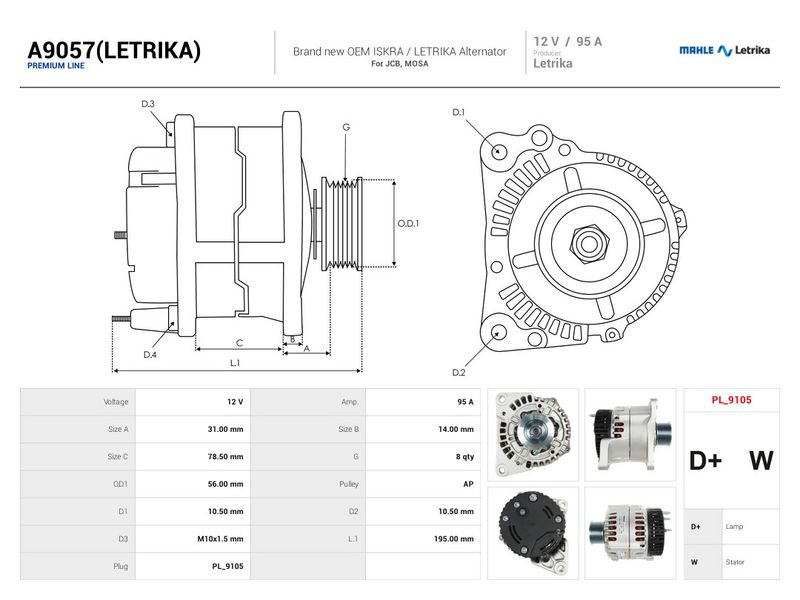
Task: Click the 'AP' pulley value
Action: (x=468, y=484)
